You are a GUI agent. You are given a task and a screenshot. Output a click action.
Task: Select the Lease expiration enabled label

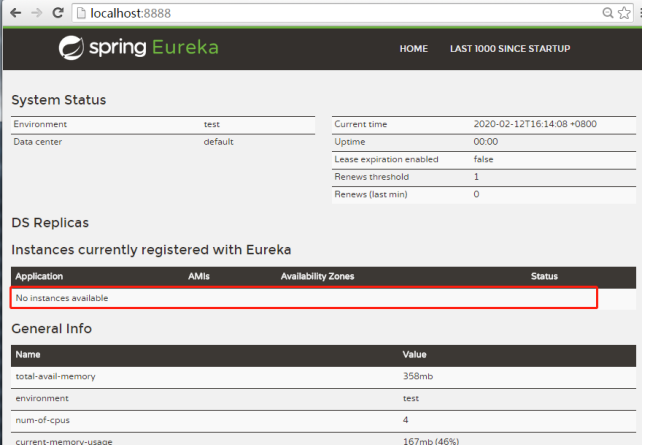(x=386, y=159)
